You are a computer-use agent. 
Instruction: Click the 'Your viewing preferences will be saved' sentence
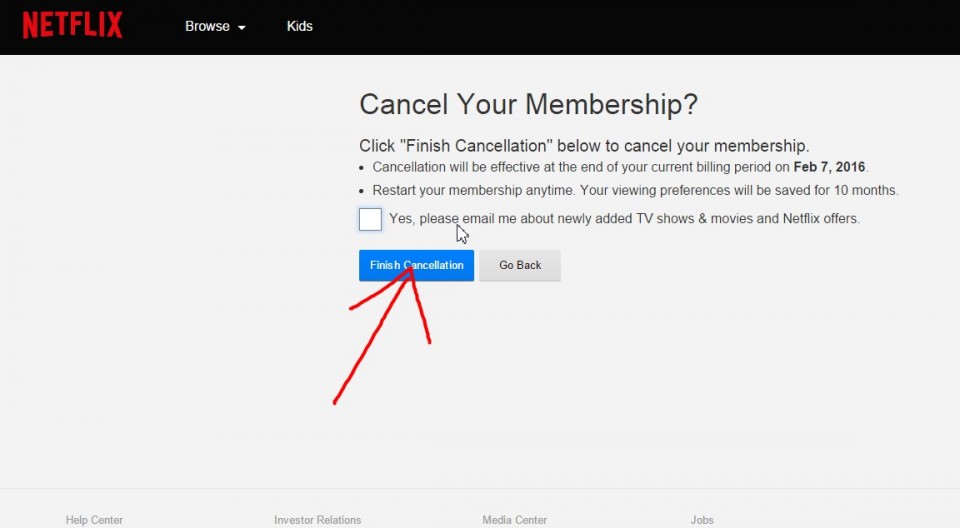point(736,190)
